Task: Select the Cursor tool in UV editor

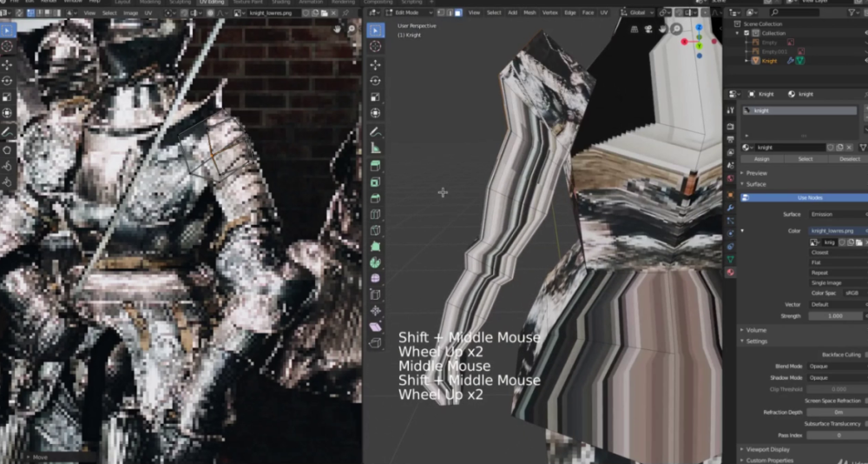Action: click(x=7, y=47)
